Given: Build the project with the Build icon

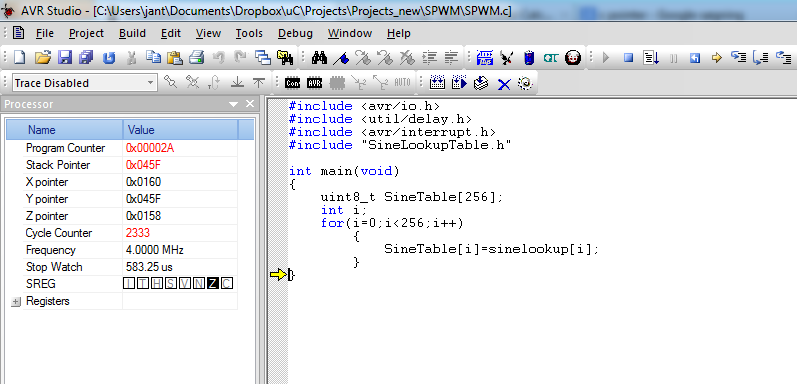Looking at the screenshot, I should (x=437, y=82).
